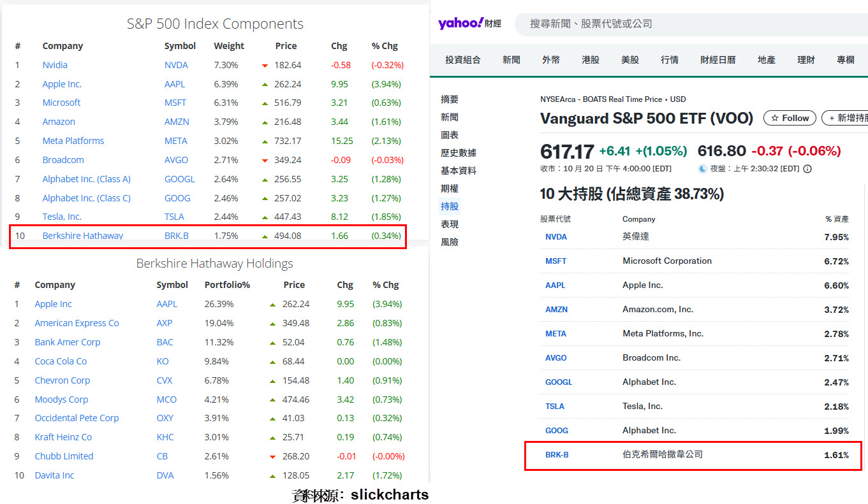Click the star icon inside the Follow button
The image size is (868, 504).
[775, 118]
